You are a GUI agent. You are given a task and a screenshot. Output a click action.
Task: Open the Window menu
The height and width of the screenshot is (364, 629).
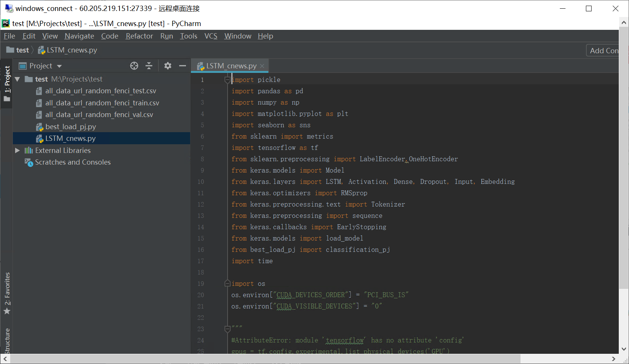[238, 36]
